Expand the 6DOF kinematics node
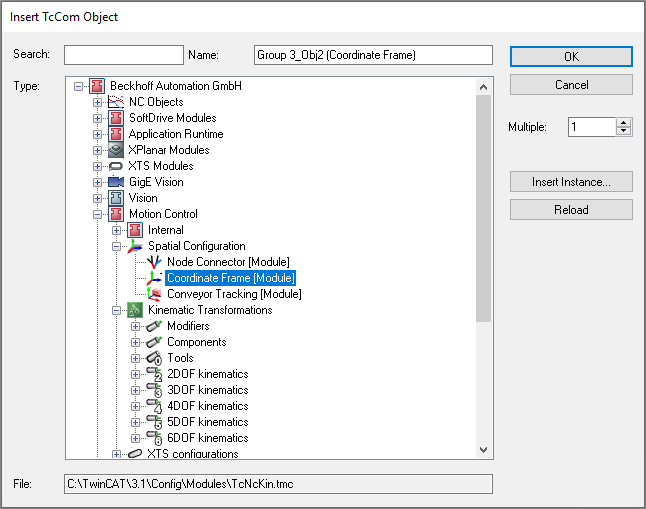 pos(135,438)
